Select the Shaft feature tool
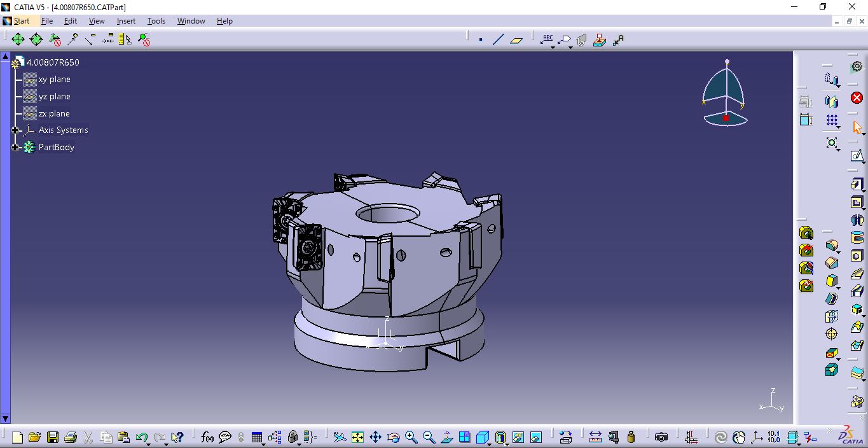 857,221
